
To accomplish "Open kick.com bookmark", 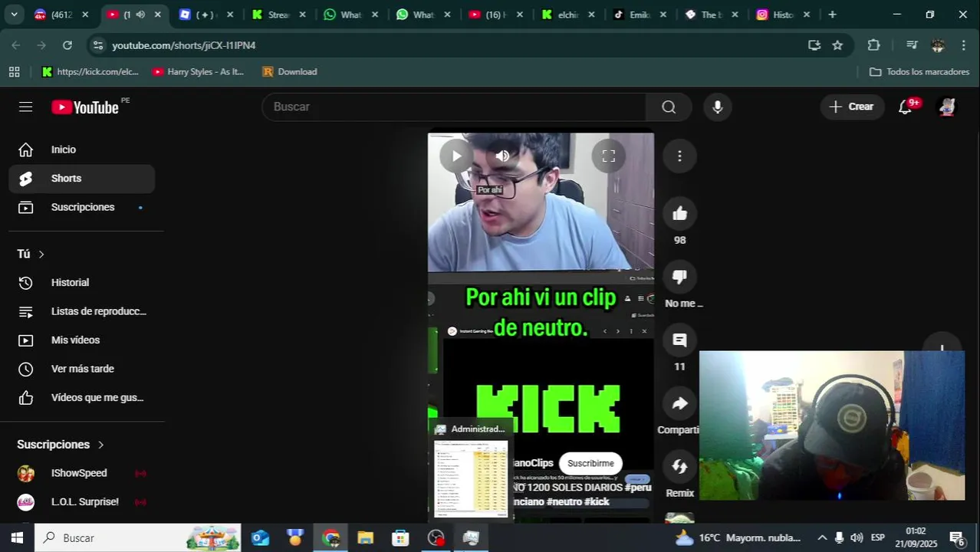I will (x=90, y=72).
